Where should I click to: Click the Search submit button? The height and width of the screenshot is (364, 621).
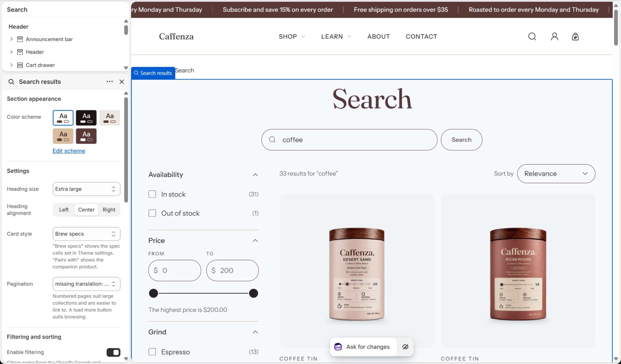click(x=461, y=140)
